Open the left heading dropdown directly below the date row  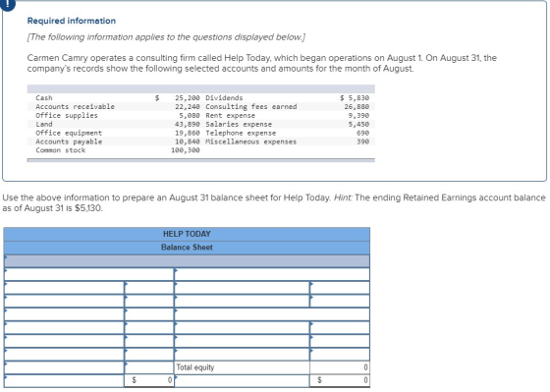pos(89,274)
